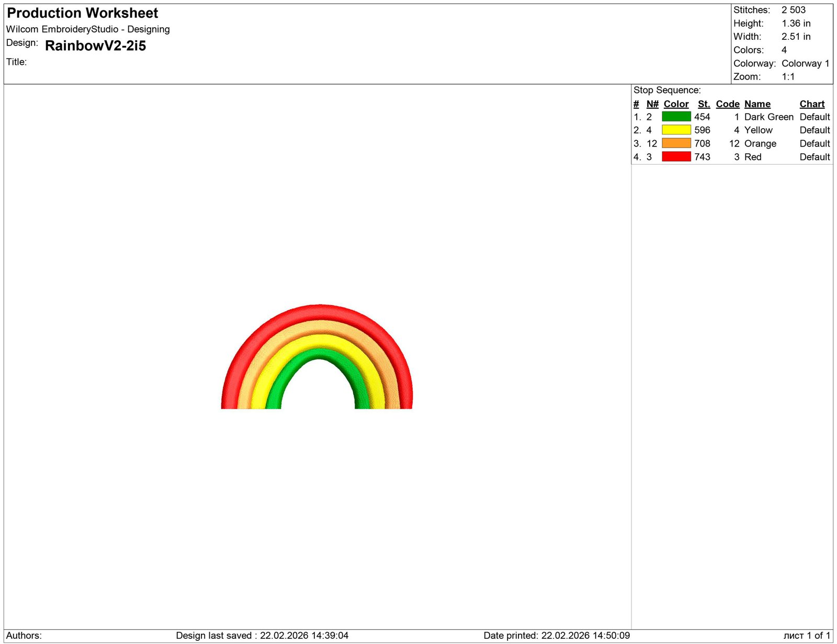Click the Chart column header

pyautogui.click(x=811, y=104)
